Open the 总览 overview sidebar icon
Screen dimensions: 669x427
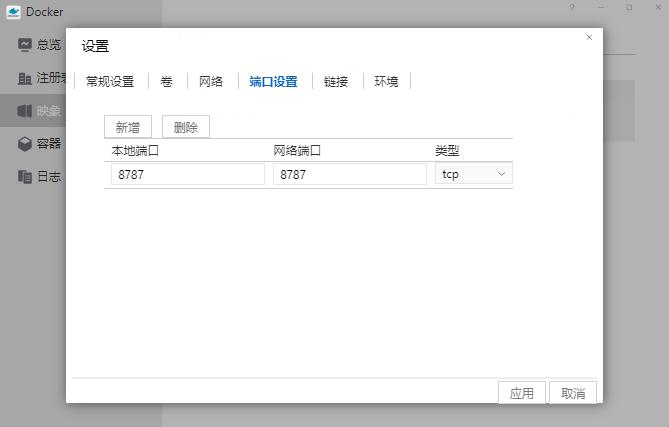[x=25, y=45]
